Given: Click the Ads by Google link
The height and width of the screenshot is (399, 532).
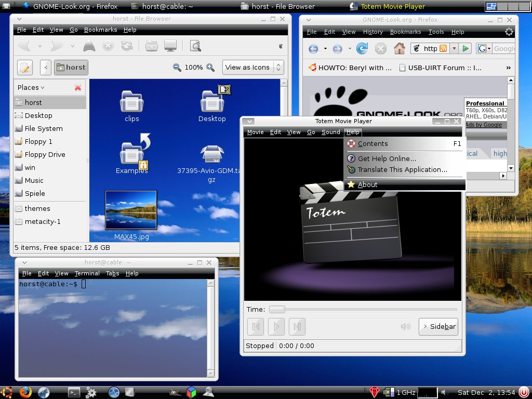Looking at the screenshot, I should (x=484, y=125).
